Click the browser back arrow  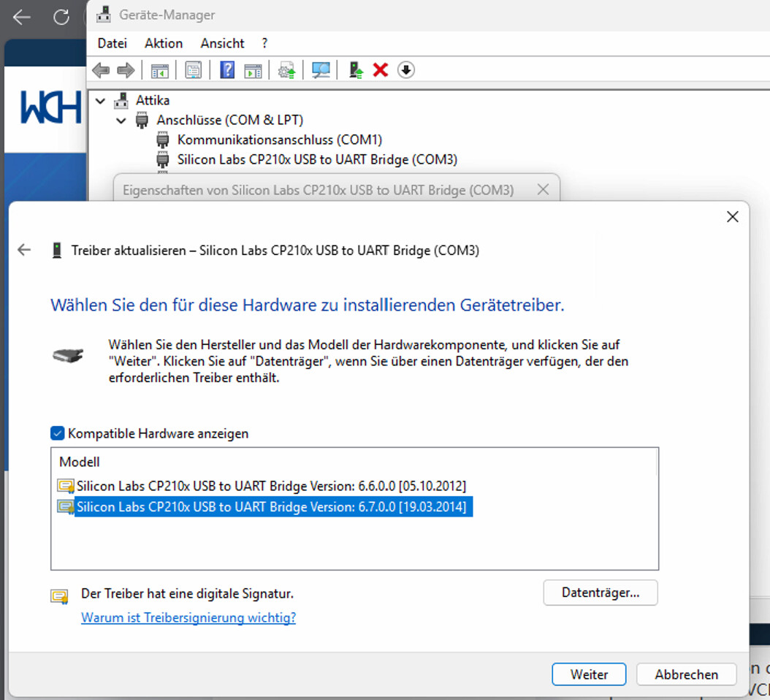[22, 18]
